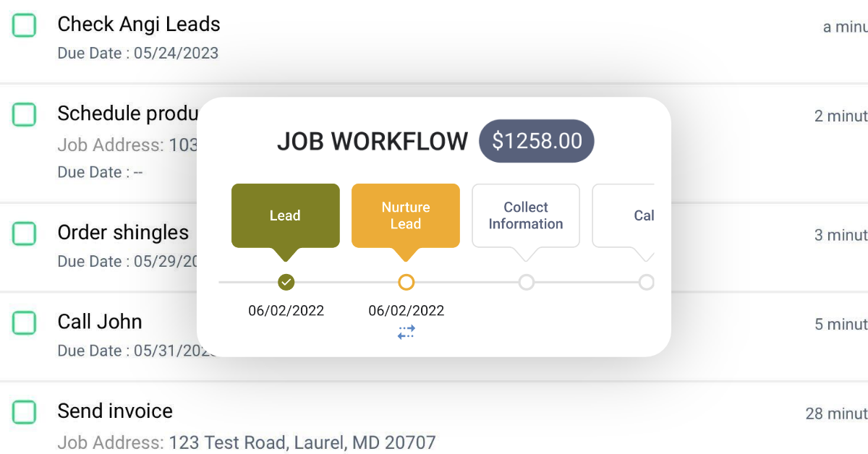Tick the Call John checkbox
Viewport: 868px width, 454px height.
coord(25,323)
